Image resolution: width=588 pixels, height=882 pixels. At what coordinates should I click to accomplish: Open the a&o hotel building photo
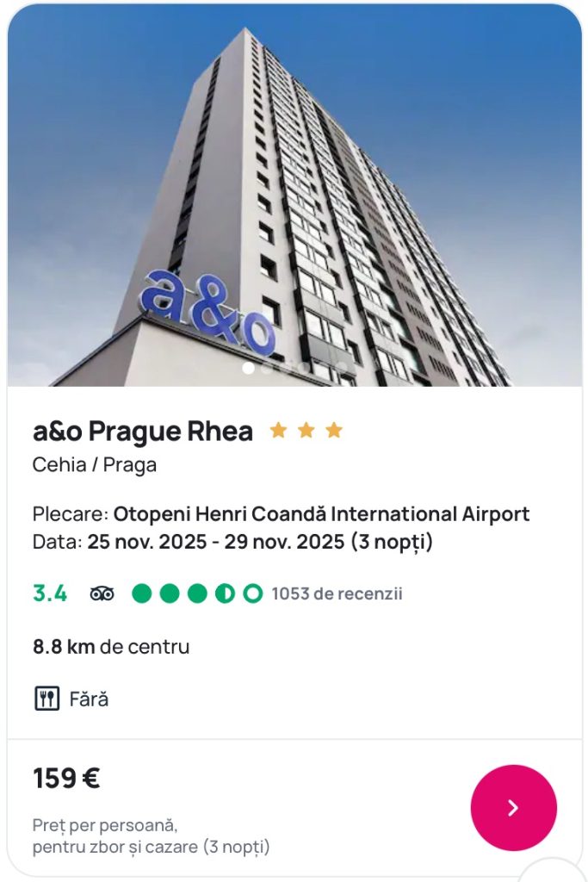coord(294,189)
